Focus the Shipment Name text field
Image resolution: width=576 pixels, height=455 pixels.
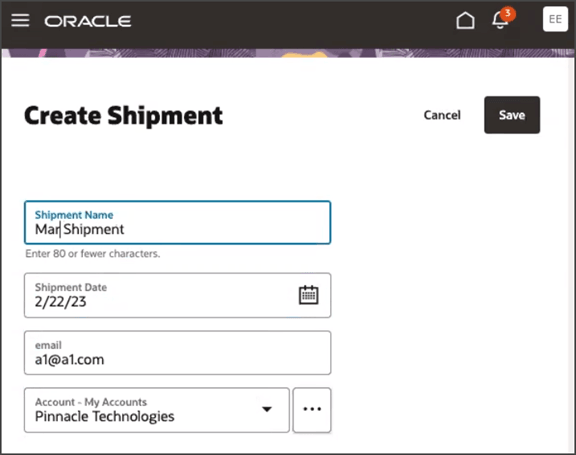[x=177, y=223]
